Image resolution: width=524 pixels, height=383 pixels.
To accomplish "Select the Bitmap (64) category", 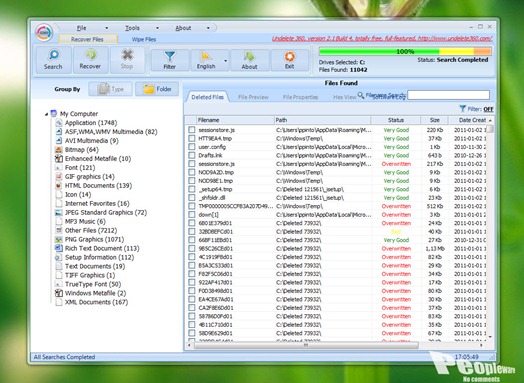I will 82,149.
